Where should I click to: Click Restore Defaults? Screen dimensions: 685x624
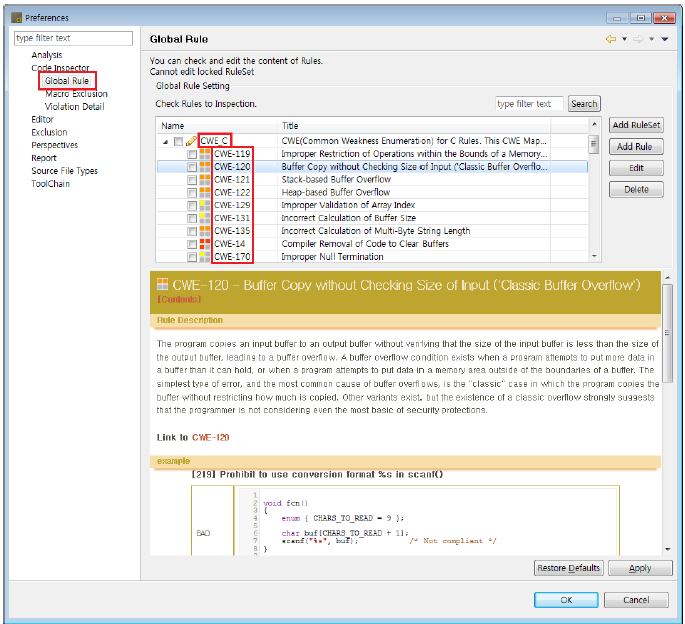(568, 568)
